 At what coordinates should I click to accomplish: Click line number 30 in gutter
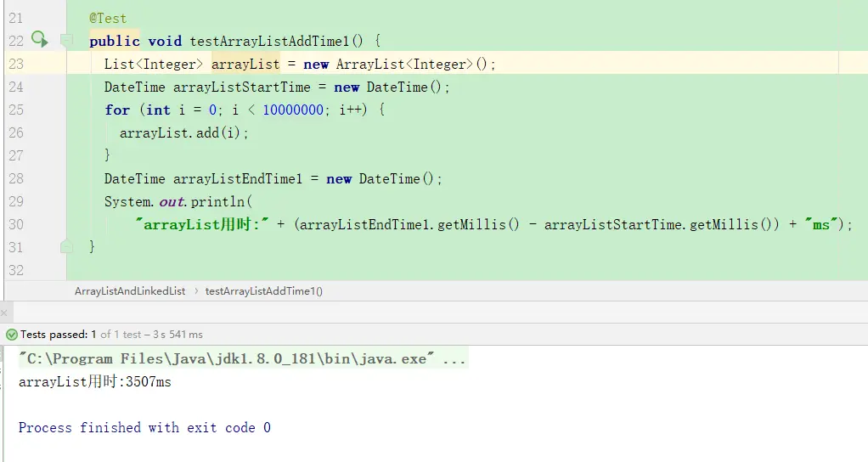(x=16, y=224)
